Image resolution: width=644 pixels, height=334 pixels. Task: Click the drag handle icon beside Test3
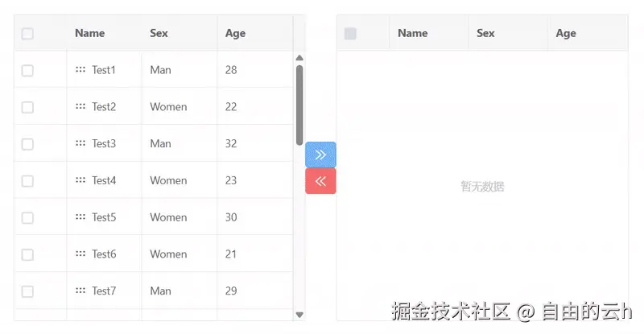pos(80,143)
